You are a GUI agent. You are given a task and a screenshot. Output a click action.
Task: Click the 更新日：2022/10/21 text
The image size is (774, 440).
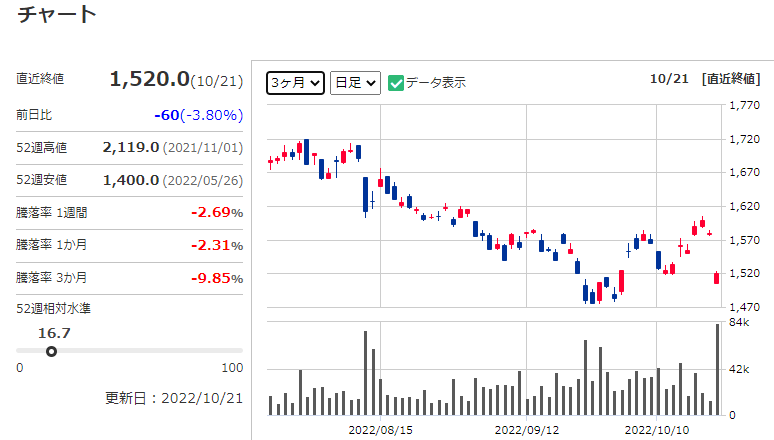[x=174, y=398]
